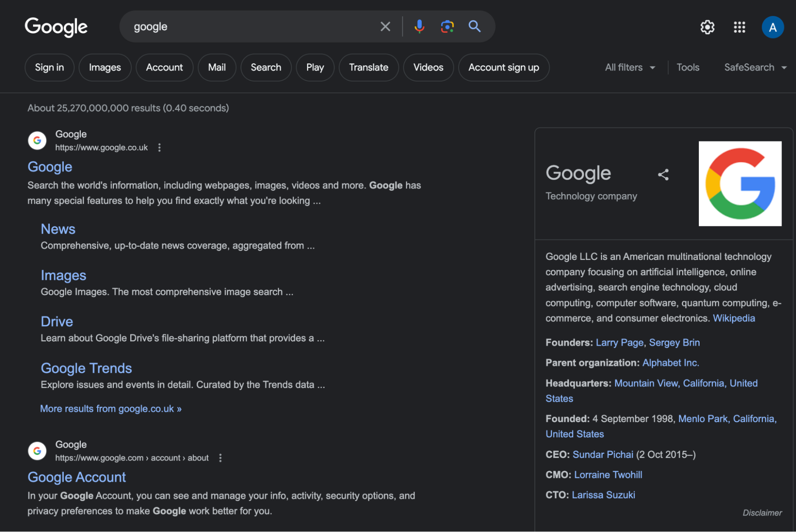Select the Sign in filter chip
Viewport: 796px width, 532px height.
pos(49,68)
